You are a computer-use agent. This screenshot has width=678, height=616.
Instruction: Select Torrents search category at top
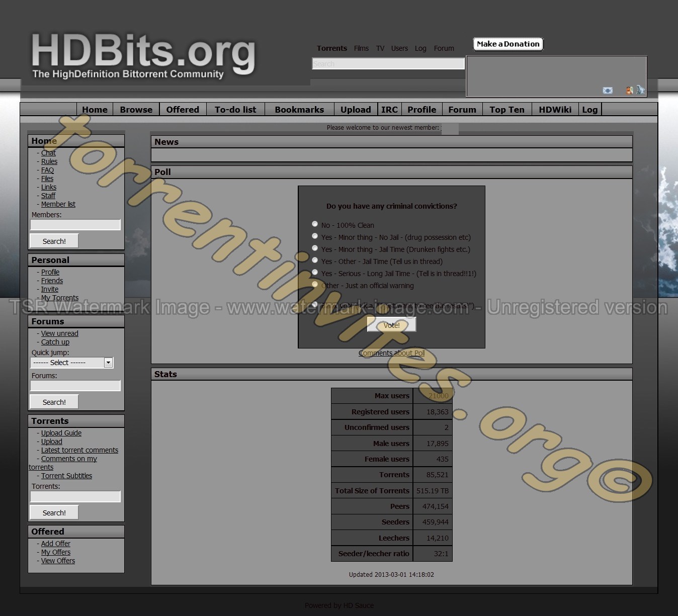(332, 48)
